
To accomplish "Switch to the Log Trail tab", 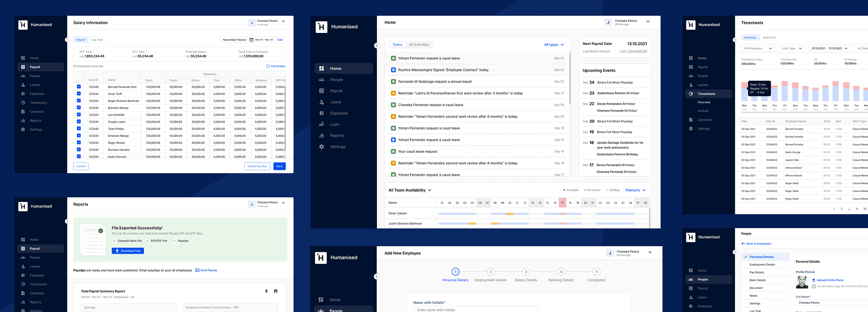I will pos(97,40).
